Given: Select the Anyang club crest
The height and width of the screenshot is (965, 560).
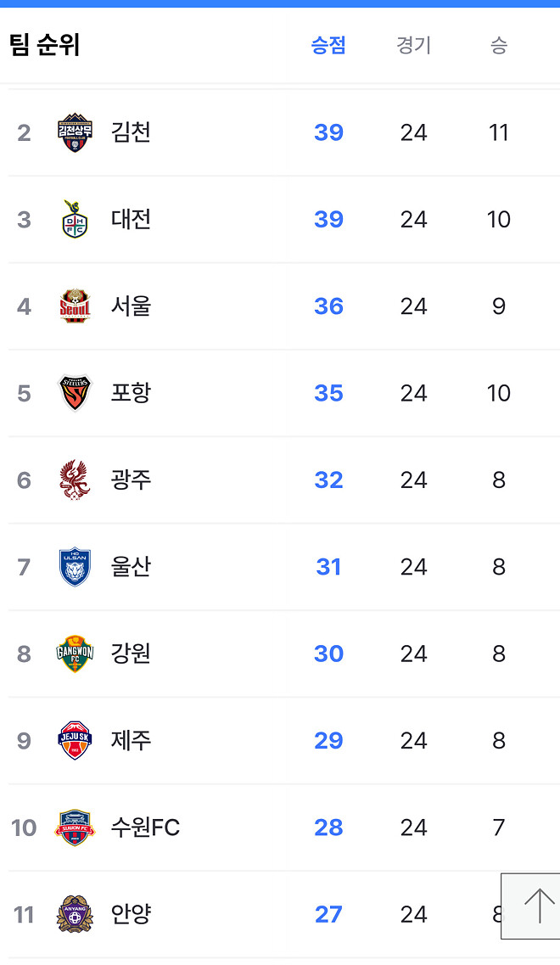Looking at the screenshot, I should (x=75, y=914).
